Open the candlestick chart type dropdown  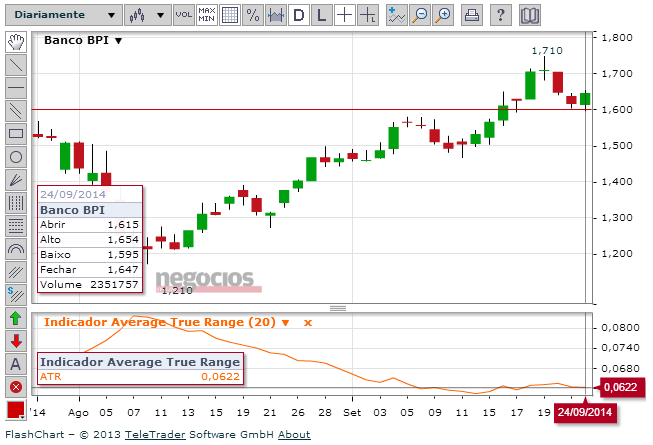[x=147, y=15]
